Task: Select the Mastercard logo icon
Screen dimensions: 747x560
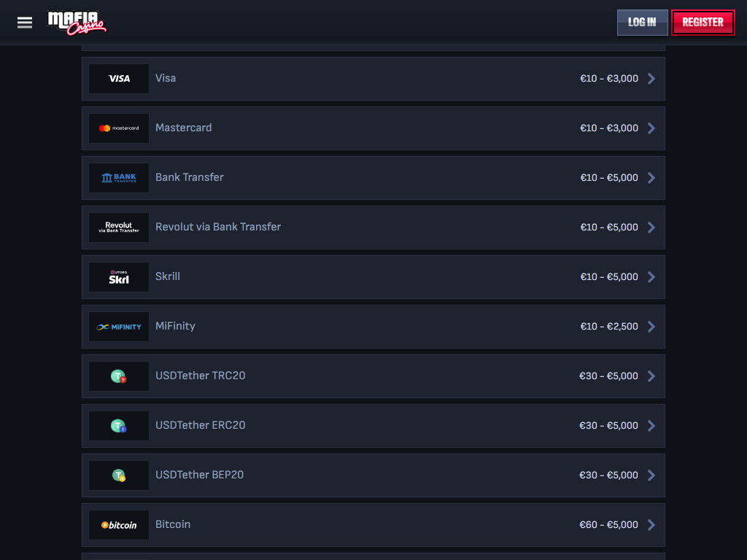Action: 119,128
